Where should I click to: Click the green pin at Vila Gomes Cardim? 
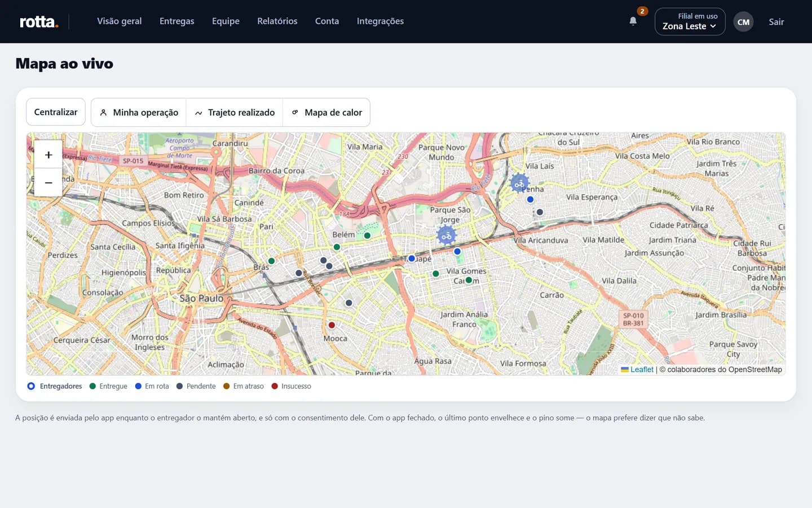coord(469,280)
